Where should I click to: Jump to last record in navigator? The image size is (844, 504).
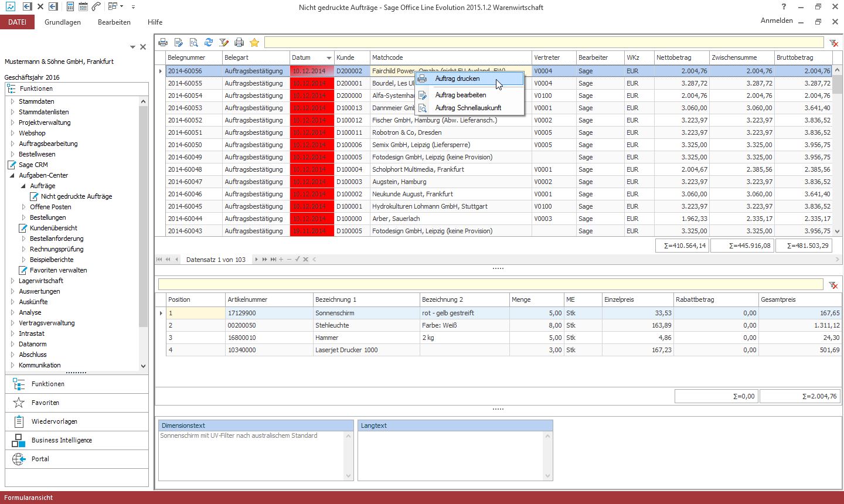click(273, 259)
